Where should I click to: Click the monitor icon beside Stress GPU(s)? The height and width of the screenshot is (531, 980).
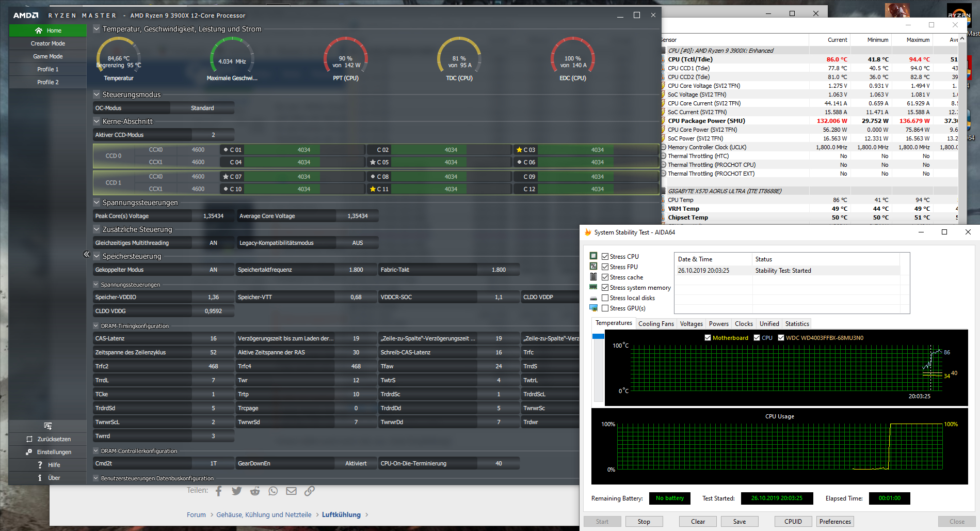[593, 308]
